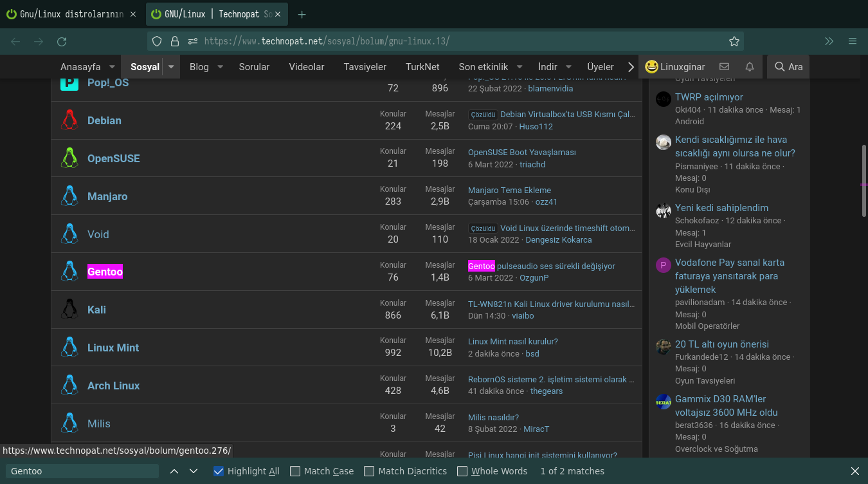The width and height of the screenshot is (868, 484).
Task: Open the highlighted Gentoo forum link
Action: coord(105,272)
